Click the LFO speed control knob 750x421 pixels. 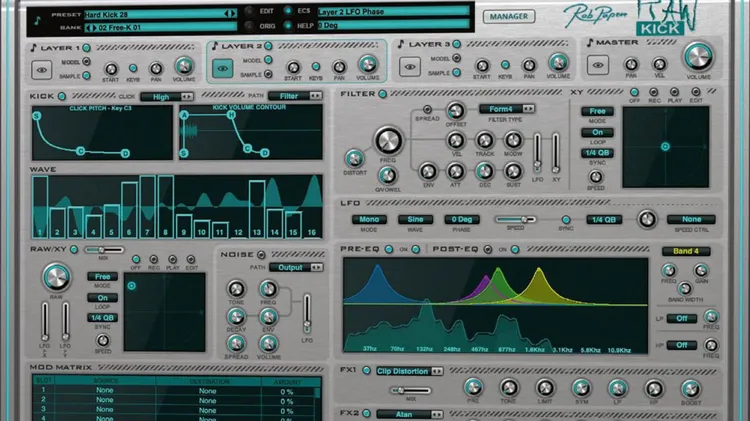tap(647, 219)
